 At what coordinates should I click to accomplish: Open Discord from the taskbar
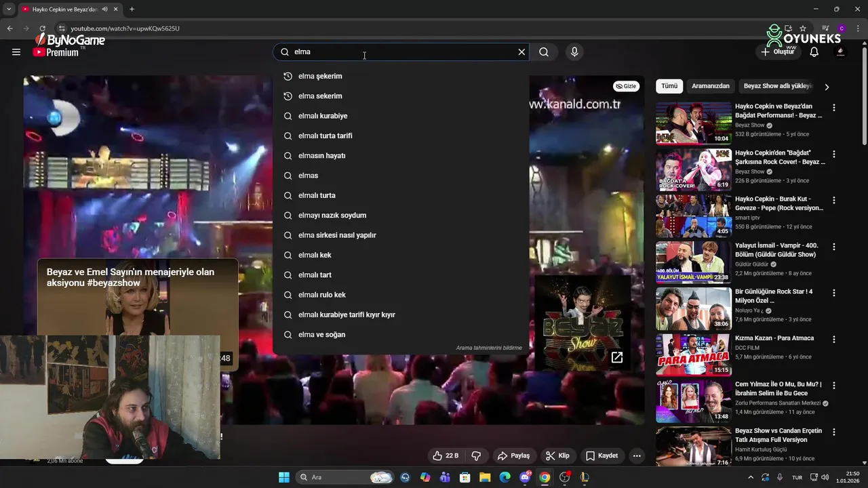pos(525,477)
